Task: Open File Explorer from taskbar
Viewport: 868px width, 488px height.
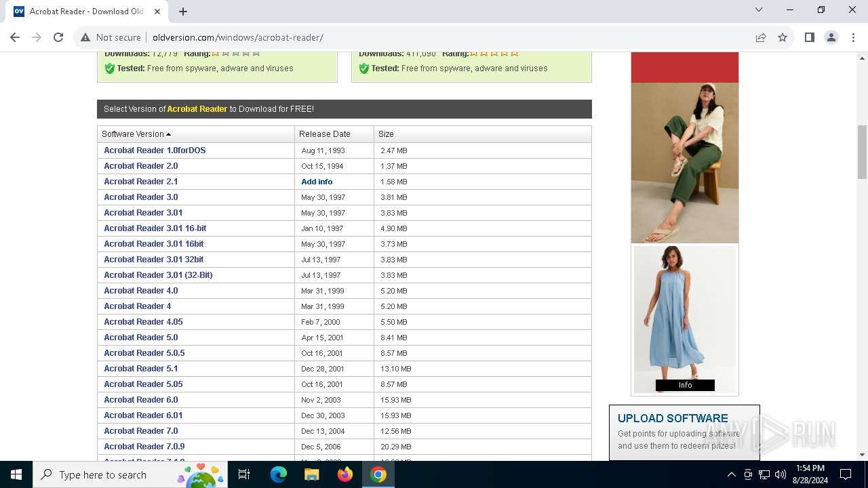Action: tap(311, 474)
